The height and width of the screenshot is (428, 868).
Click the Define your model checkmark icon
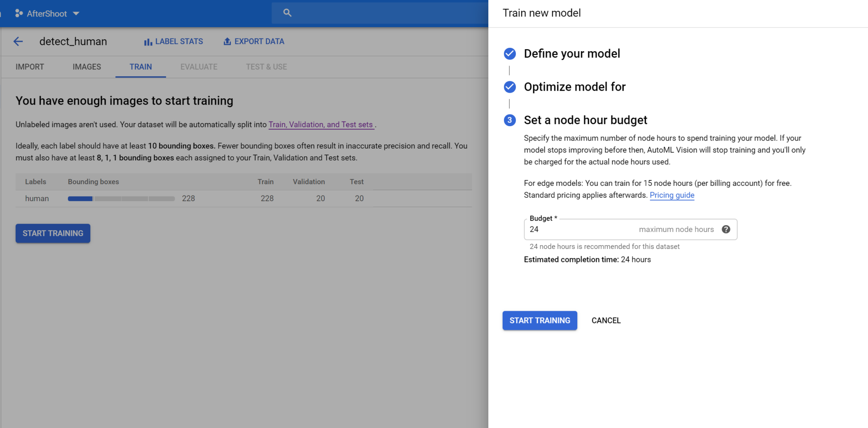(510, 54)
